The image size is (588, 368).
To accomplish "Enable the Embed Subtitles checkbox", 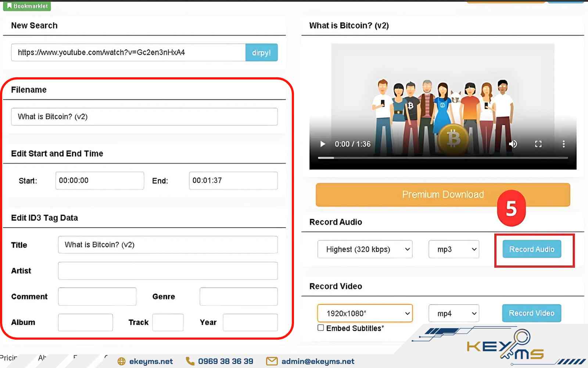I will pyautogui.click(x=321, y=328).
